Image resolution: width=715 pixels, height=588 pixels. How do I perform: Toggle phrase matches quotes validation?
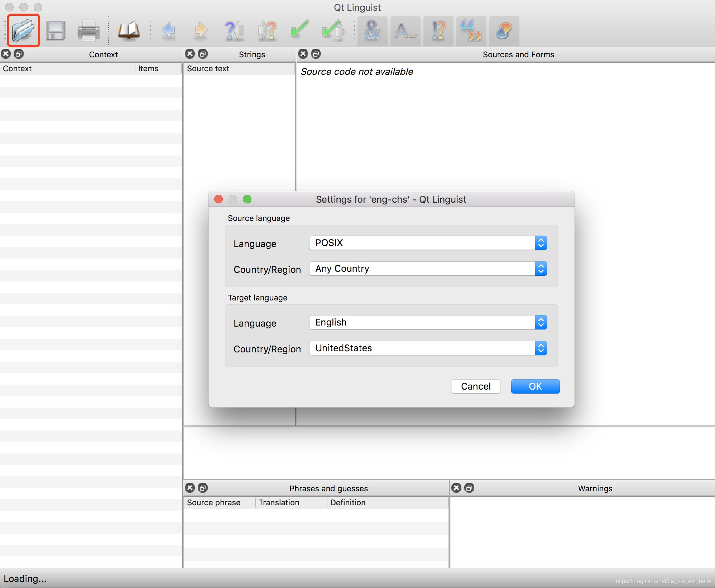click(471, 30)
